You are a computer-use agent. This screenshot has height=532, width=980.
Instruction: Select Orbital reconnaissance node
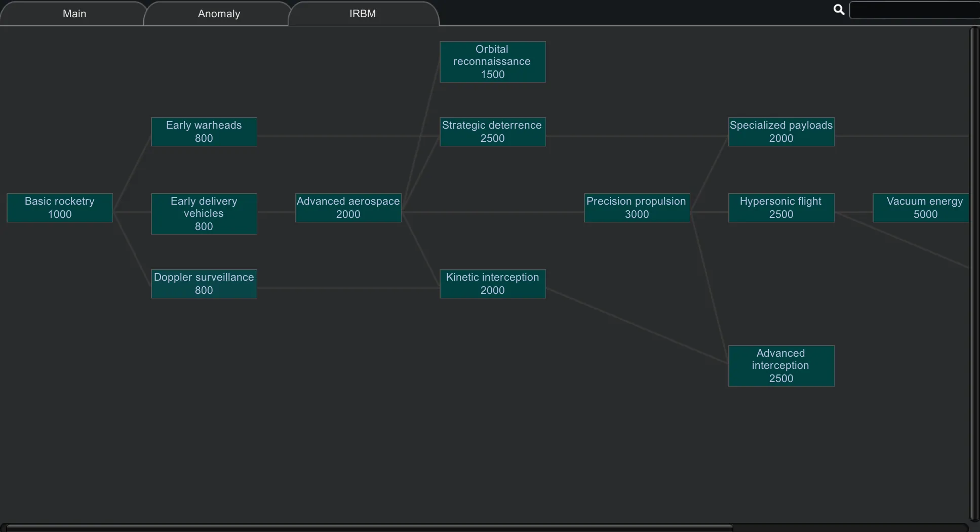coord(492,62)
